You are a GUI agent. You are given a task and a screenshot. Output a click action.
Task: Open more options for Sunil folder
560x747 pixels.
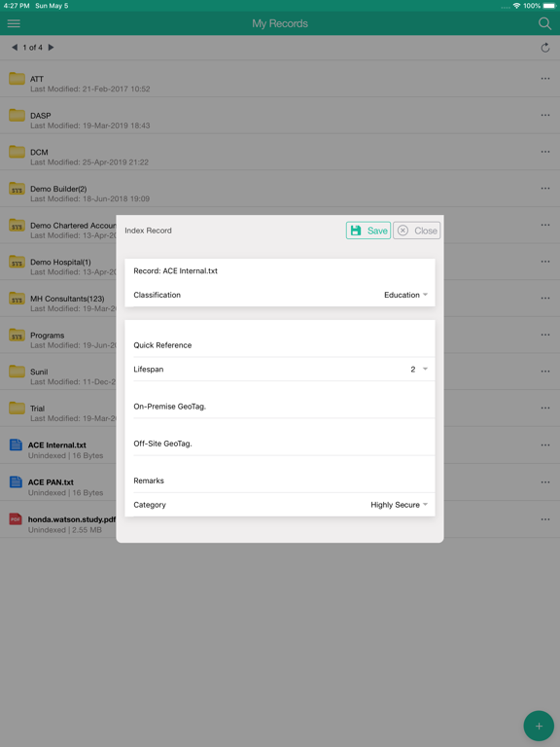pos(545,372)
